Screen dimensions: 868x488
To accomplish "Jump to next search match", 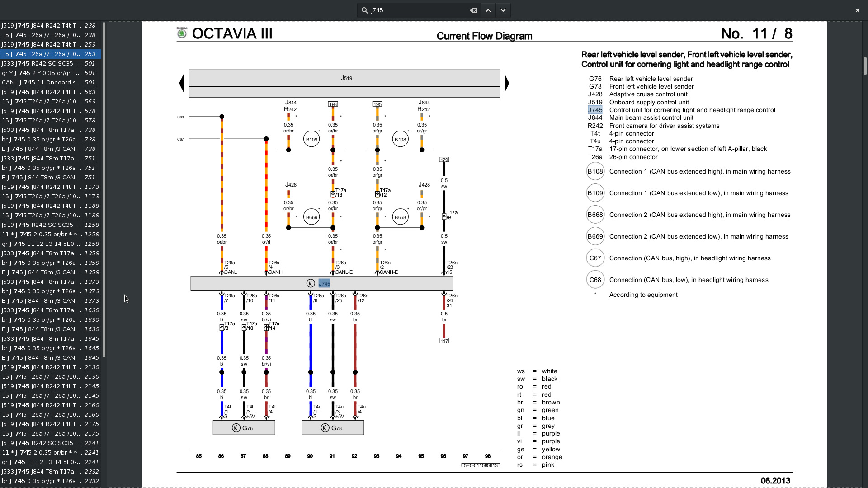I will (x=503, y=10).
